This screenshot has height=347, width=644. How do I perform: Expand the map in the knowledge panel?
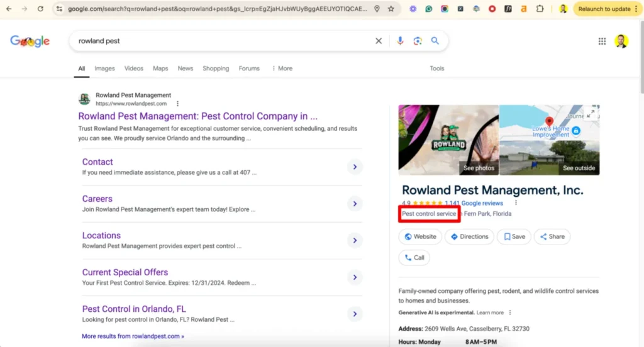[590, 114]
